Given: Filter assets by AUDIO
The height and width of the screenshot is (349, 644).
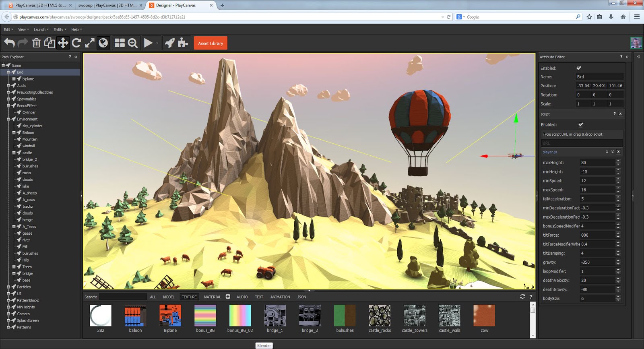Looking at the screenshot, I should [x=242, y=297].
